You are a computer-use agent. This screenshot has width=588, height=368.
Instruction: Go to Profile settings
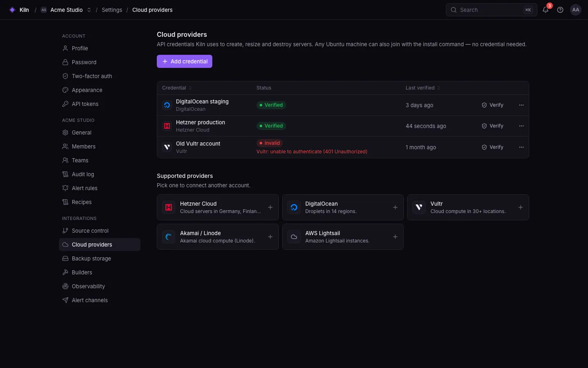pyautogui.click(x=100, y=48)
